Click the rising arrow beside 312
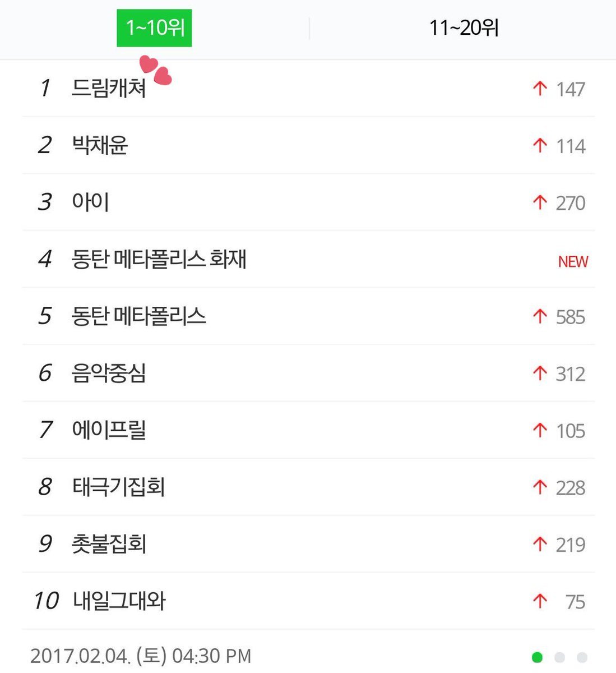 540,374
